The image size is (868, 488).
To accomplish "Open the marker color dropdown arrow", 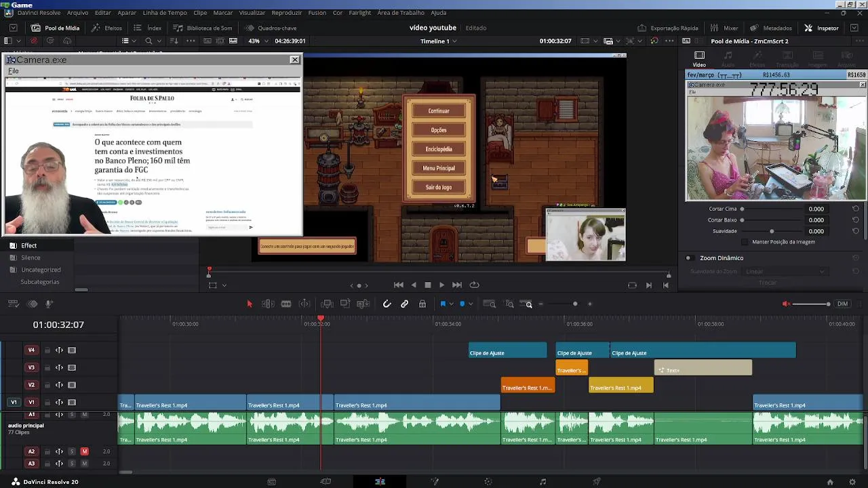I will pos(471,304).
